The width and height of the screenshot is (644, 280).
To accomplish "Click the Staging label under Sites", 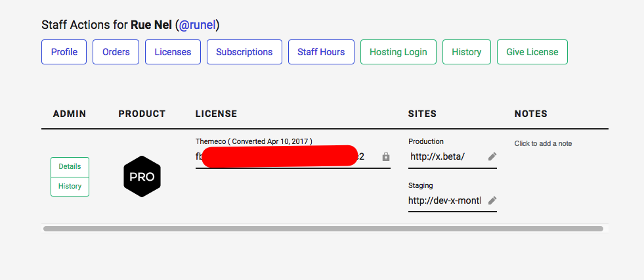I will point(421,185).
